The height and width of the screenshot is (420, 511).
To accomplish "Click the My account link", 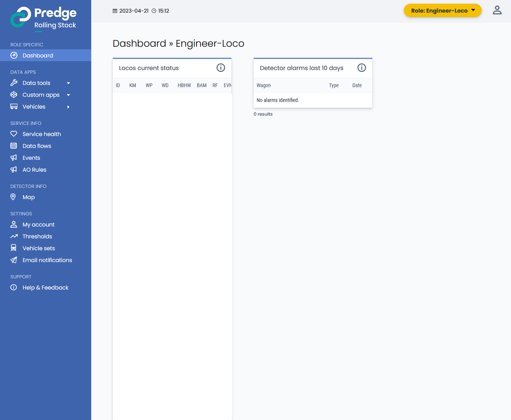I will click(x=38, y=224).
